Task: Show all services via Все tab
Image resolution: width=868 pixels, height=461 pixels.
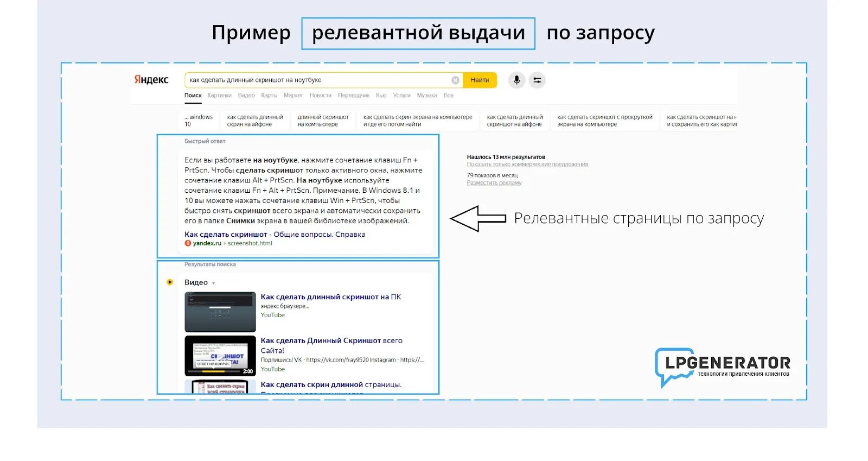Action: pos(449,96)
